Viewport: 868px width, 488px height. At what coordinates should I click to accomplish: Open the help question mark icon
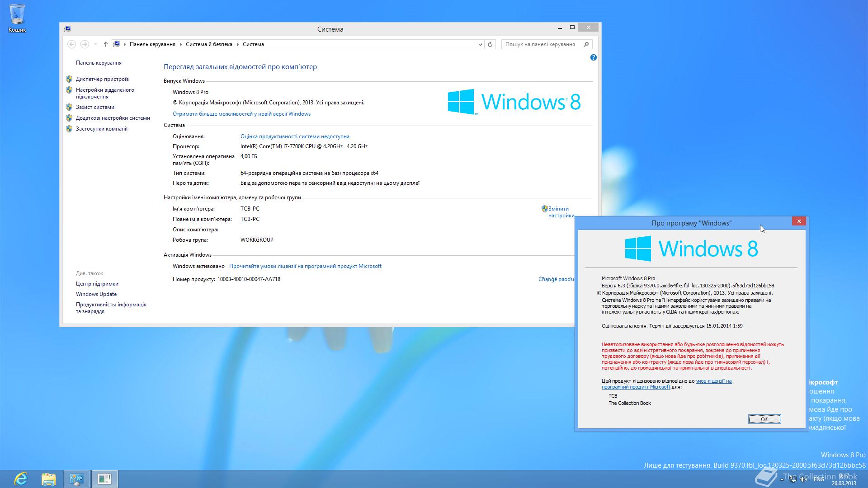pyautogui.click(x=593, y=57)
